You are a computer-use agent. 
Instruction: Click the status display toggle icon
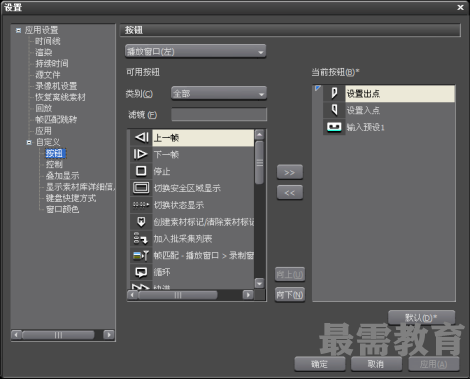[x=141, y=205]
